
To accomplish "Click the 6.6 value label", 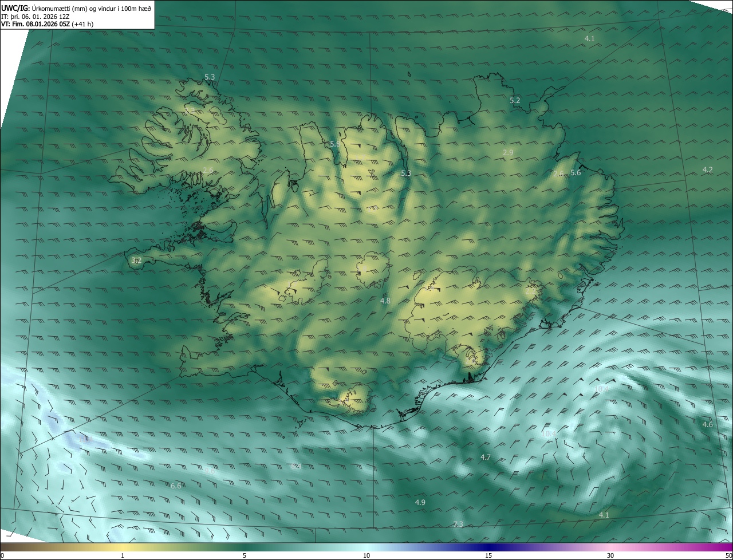I will (x=176, y=486).
